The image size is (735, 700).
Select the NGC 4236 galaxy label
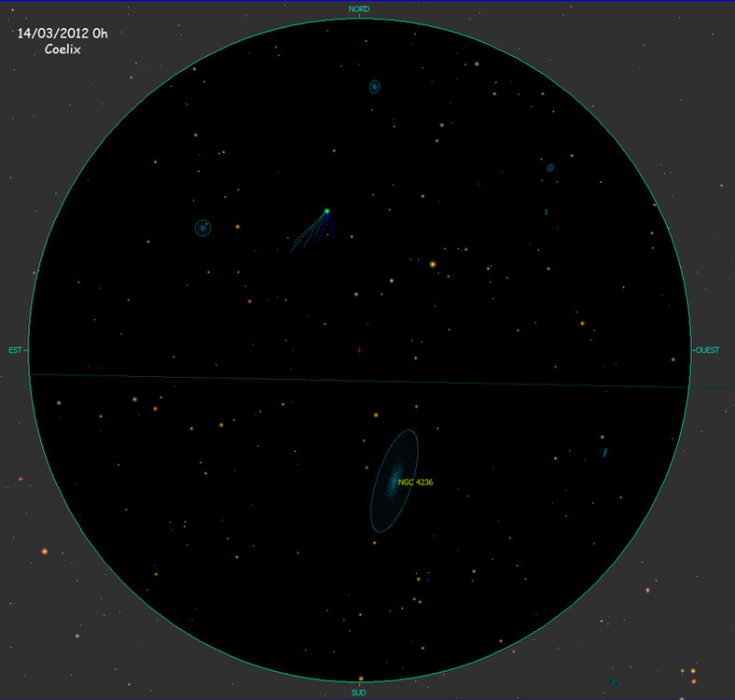[415, 482]
